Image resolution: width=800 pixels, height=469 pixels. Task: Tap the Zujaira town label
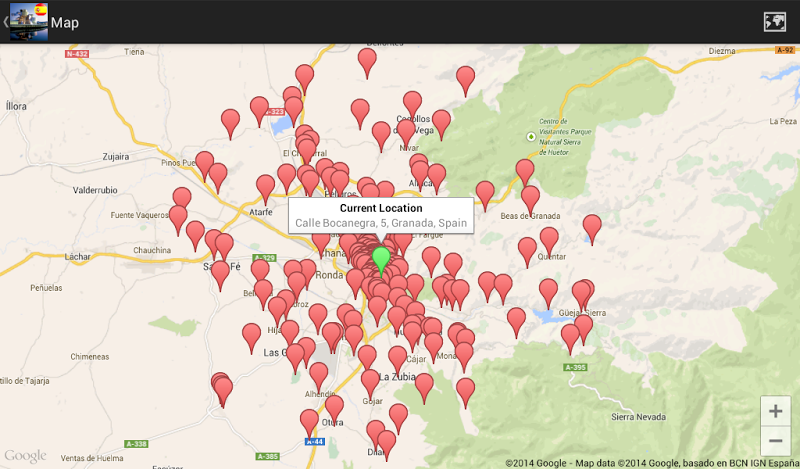116,157
